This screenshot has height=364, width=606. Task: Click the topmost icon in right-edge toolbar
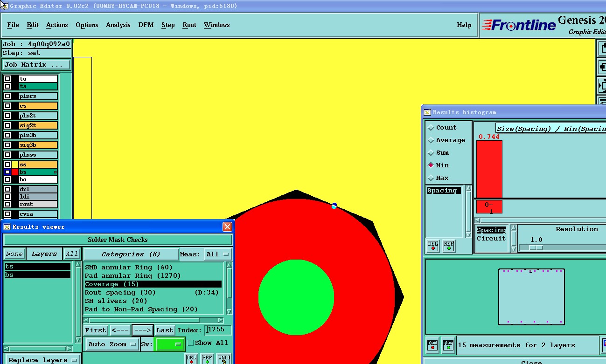tap(602, 48)
